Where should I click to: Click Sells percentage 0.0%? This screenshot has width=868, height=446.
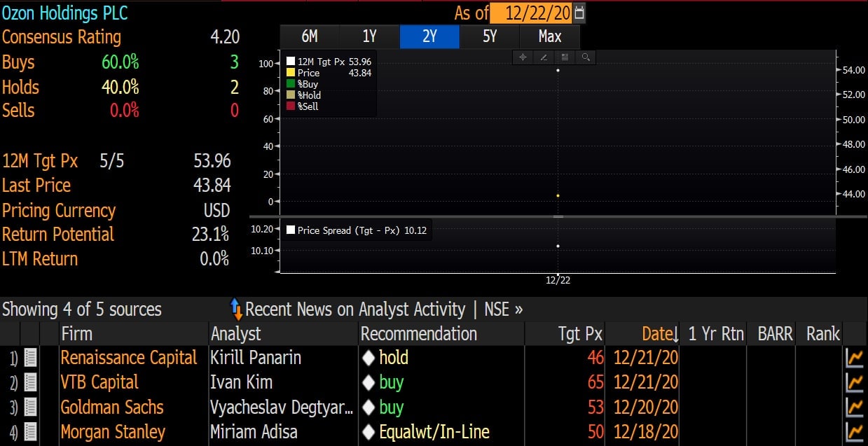tap(125, 110)
